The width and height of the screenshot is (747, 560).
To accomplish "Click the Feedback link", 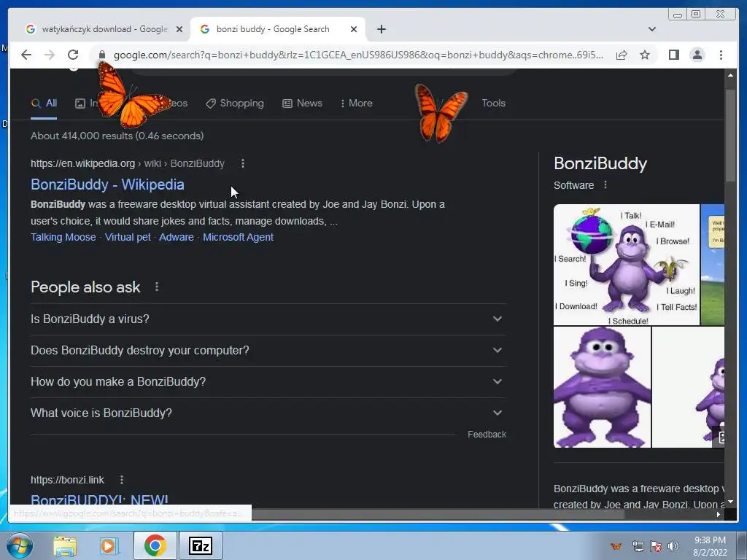I will (x=487, y=435).
